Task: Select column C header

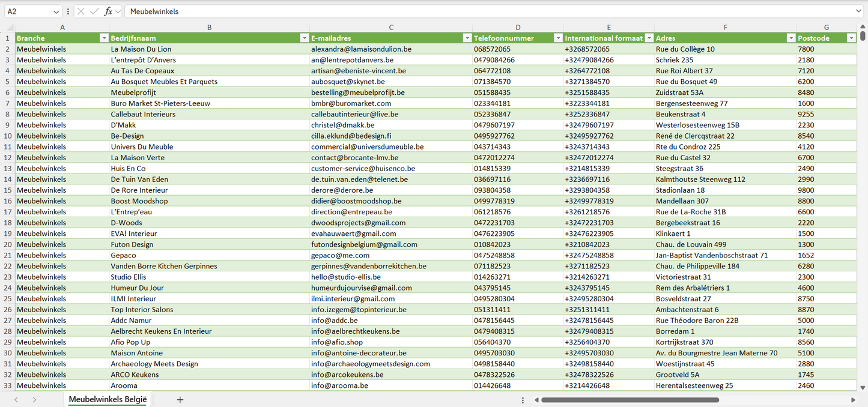Action: [391, 28]
